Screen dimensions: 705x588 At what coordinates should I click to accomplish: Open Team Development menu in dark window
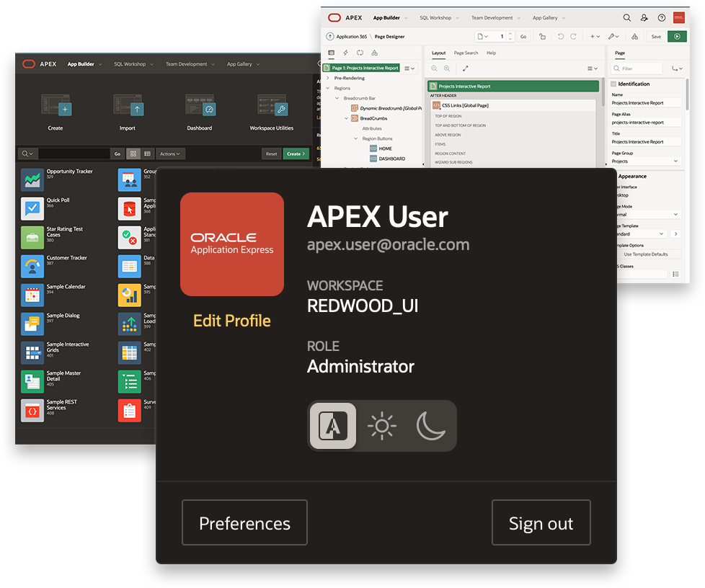click(190, 64)
